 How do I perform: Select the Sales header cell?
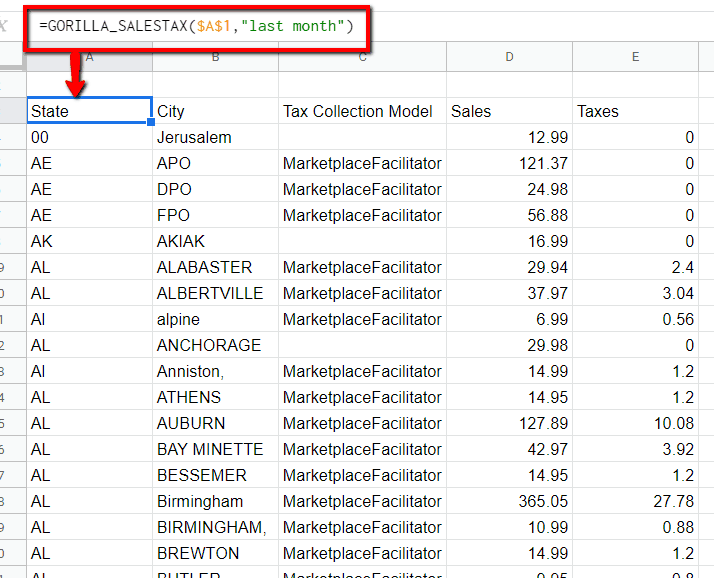coord(509,111)
